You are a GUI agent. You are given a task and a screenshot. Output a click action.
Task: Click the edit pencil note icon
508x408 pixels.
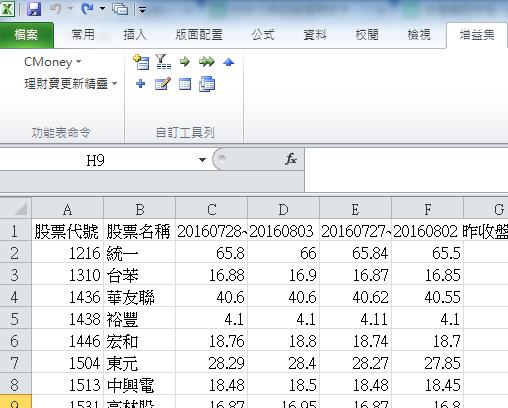click(163, 84)
